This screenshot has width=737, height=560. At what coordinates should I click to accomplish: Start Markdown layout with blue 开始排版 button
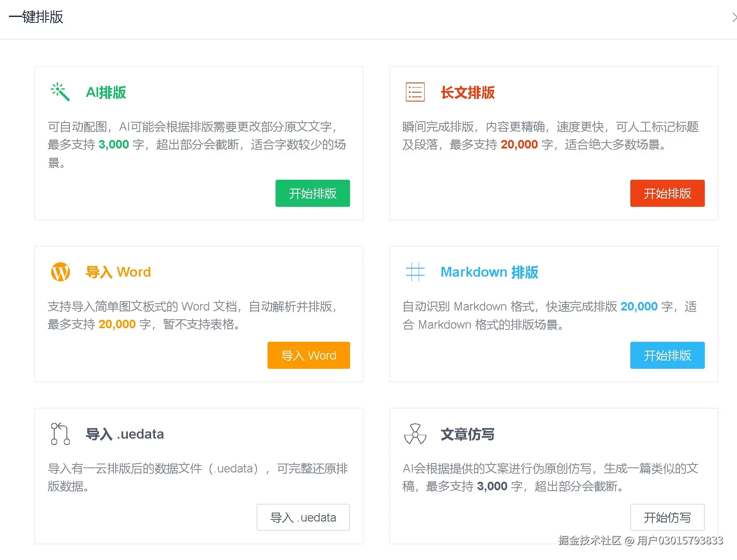tap(667, 355)
